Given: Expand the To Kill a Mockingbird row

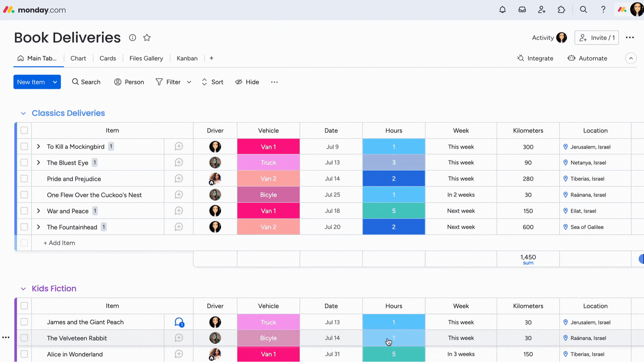Looking at the screenshot, I should tap(39, 146).
